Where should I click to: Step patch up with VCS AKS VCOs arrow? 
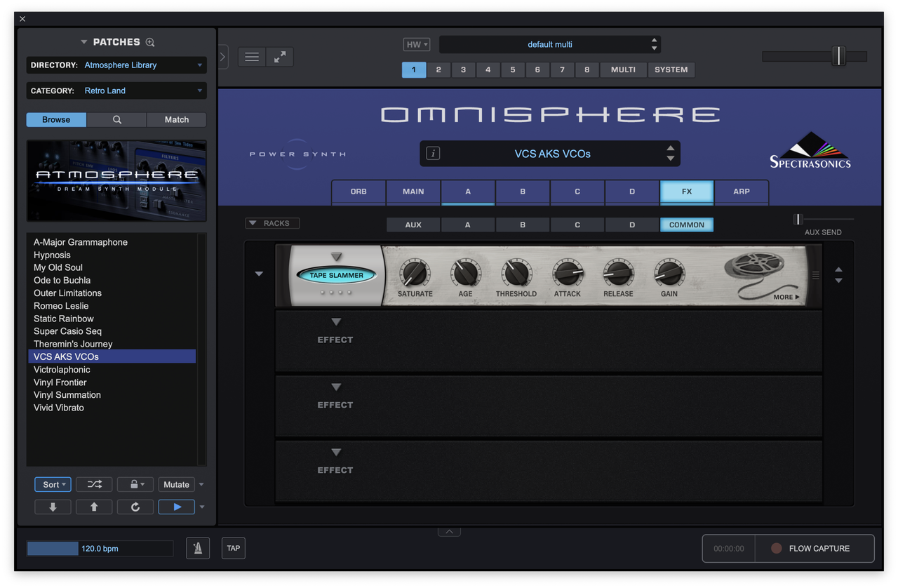[670, 148]
